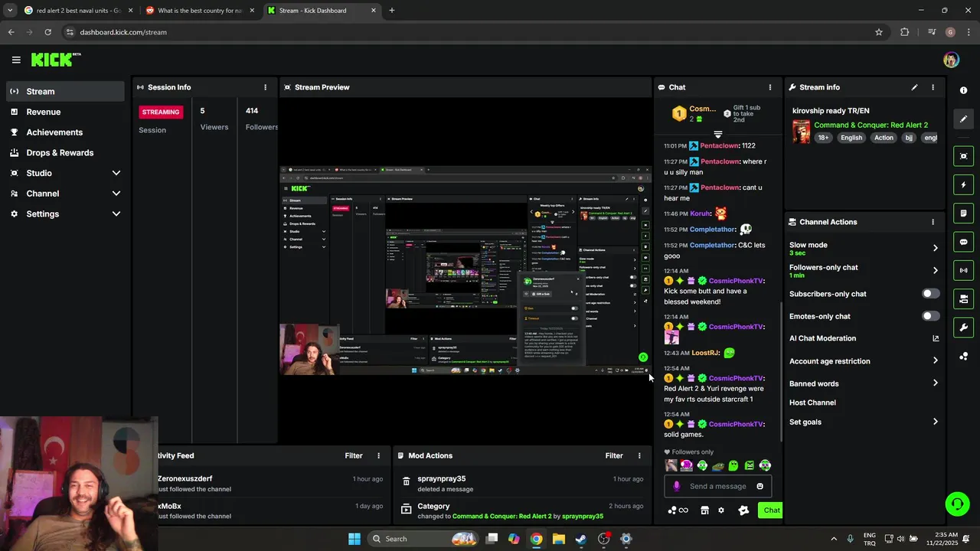Viewport: 980px width, 551px height.
Task: Switch to the Reddit best country browser tab
Action: tap(199, 11)
